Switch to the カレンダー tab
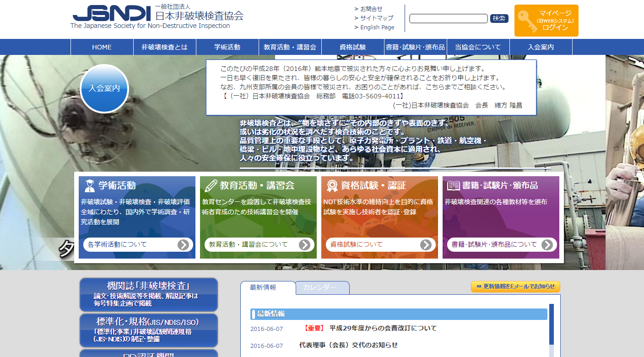The image size is (644, 357). (322, 287)
